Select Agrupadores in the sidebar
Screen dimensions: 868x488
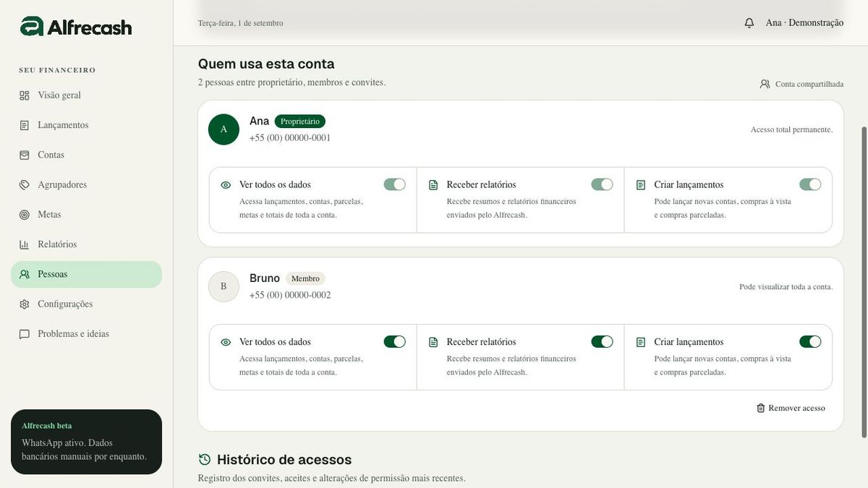[x=86, y=185]
